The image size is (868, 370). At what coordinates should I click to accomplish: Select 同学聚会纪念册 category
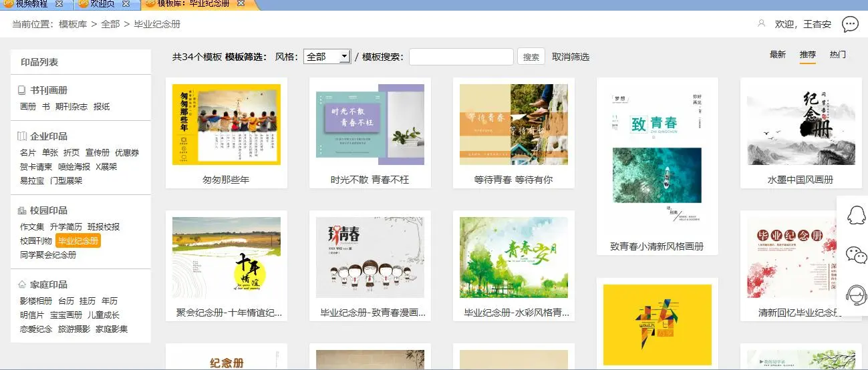point(48,255)
